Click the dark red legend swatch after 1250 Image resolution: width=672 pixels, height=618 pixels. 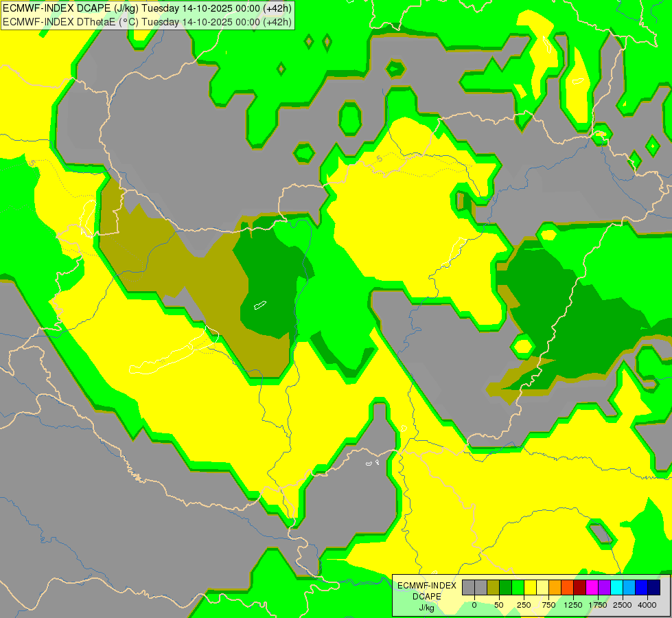[580, 587]
